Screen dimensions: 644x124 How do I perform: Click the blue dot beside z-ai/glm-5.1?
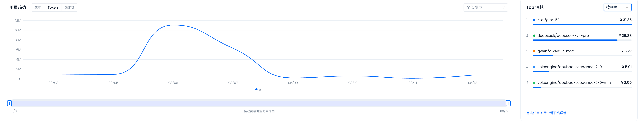(534, 20)
